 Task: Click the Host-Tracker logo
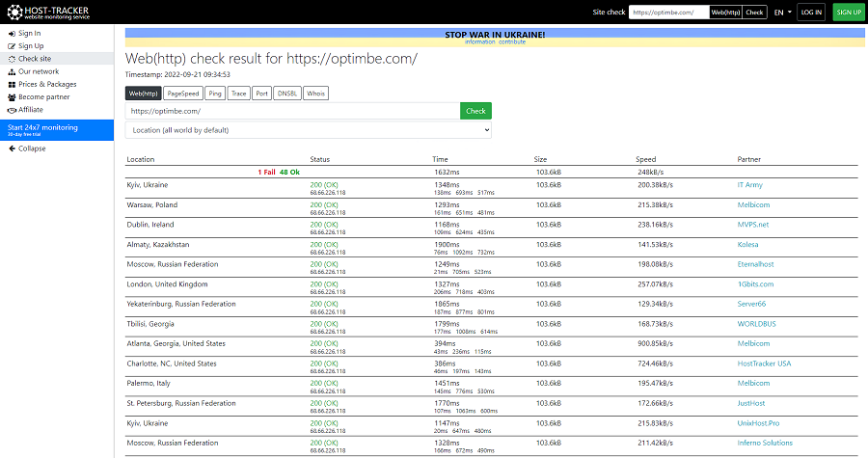coord(47,12)
